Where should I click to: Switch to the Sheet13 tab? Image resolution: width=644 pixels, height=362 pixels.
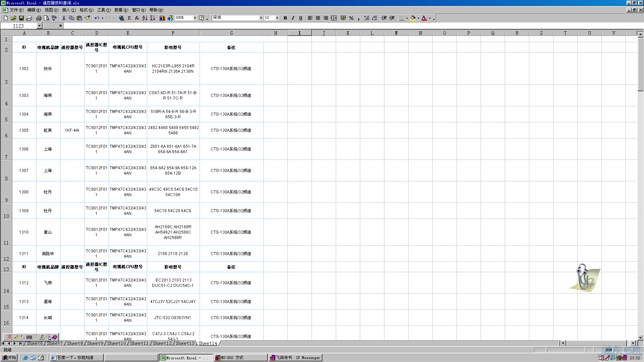(x=185, y=343)
